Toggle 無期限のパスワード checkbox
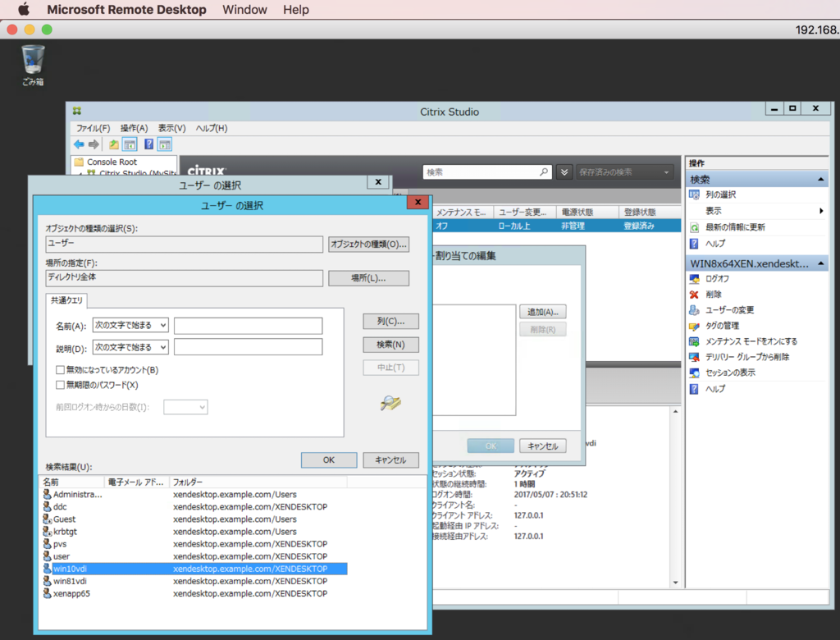840x640 pixels. pyautogui.click(x=60, y=385)
